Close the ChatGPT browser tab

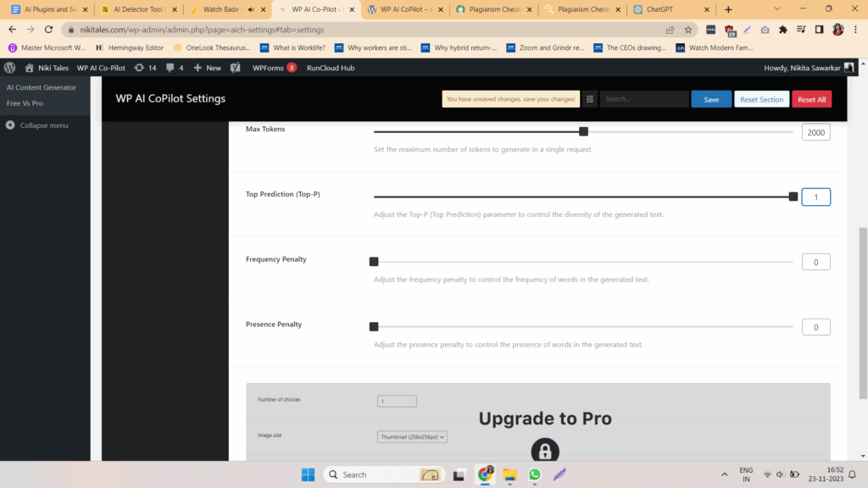tap(706, 9)
